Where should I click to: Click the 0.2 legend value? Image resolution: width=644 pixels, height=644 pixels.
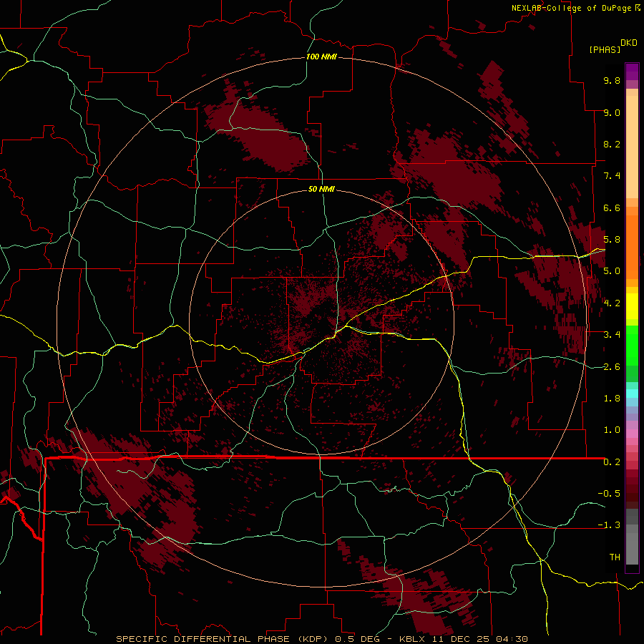612,462
